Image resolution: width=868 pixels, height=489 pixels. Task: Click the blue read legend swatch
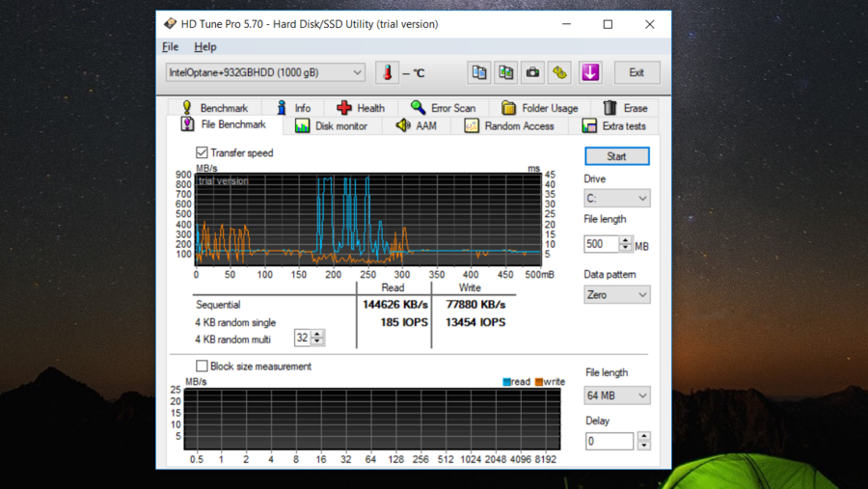(506, 382)
